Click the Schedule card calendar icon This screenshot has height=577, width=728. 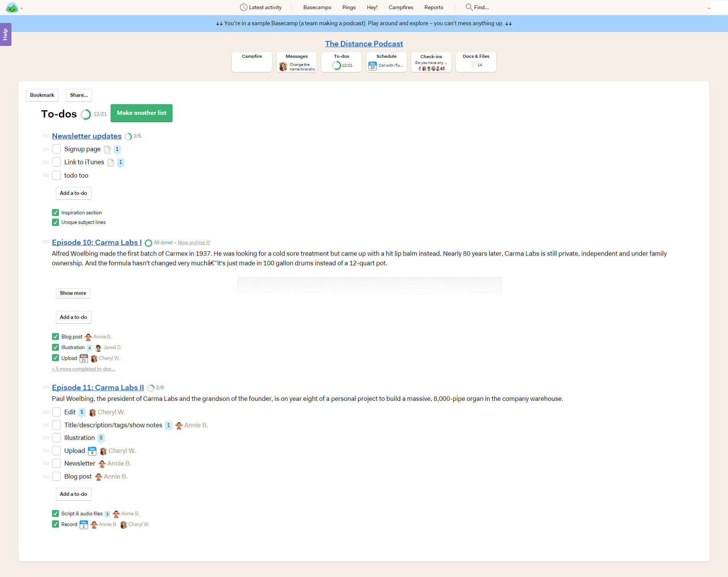click(x=372, y=66)
